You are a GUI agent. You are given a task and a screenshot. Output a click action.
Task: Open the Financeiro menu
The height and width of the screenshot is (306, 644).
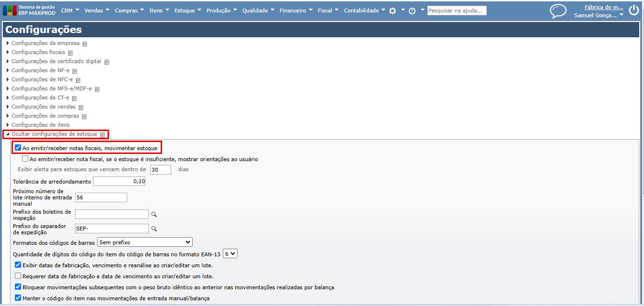296,11
